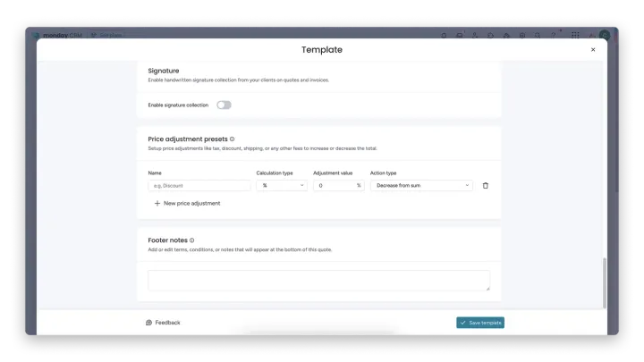
Task: Delete the price adjustment with trash icon
Action: 486,186
